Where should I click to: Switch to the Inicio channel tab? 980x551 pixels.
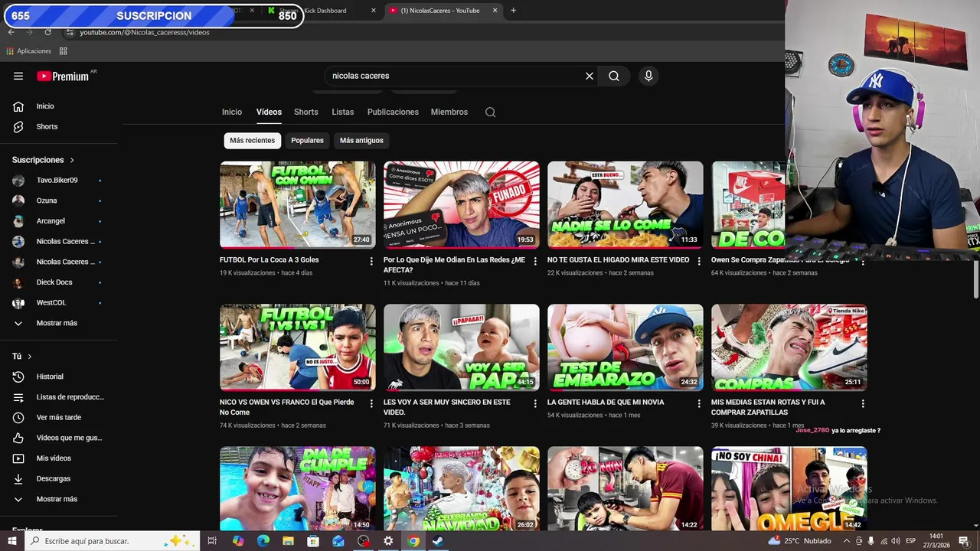(x=232, y=112)
